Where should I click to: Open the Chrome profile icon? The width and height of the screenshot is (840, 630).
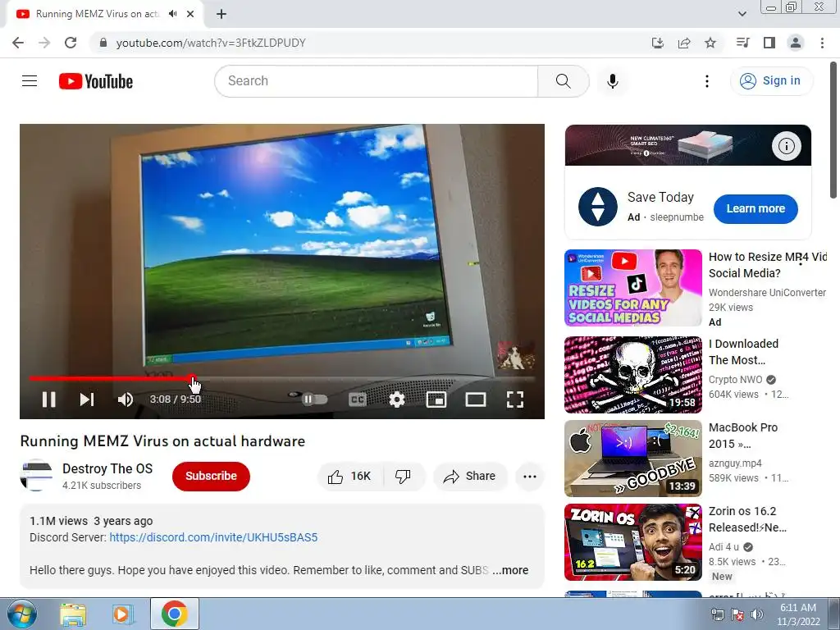pos(796,43)
